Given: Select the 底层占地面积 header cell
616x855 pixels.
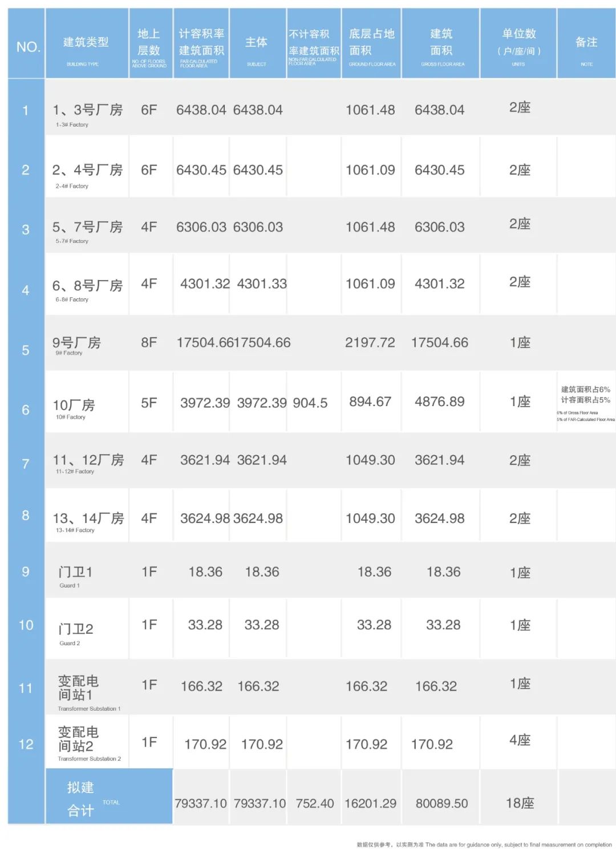Looking at the screenshot, I should pyautogui.click(x=371, y=43).
